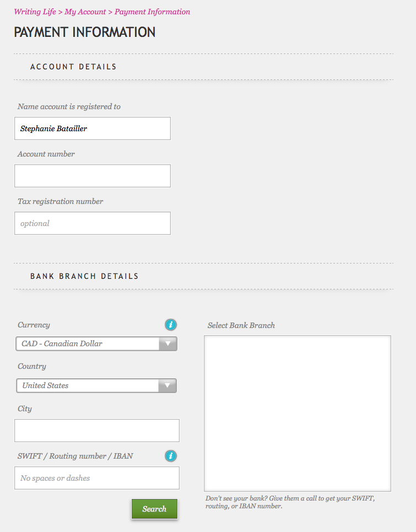This screenshot has width=416, height=532.
Task: Click the Don't see your bank help text
Action: coord(290,502)
